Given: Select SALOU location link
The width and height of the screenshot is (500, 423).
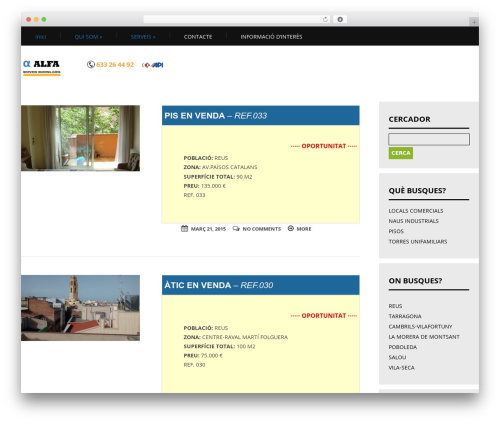Looking at the screenshot, I should coord(397,358).
